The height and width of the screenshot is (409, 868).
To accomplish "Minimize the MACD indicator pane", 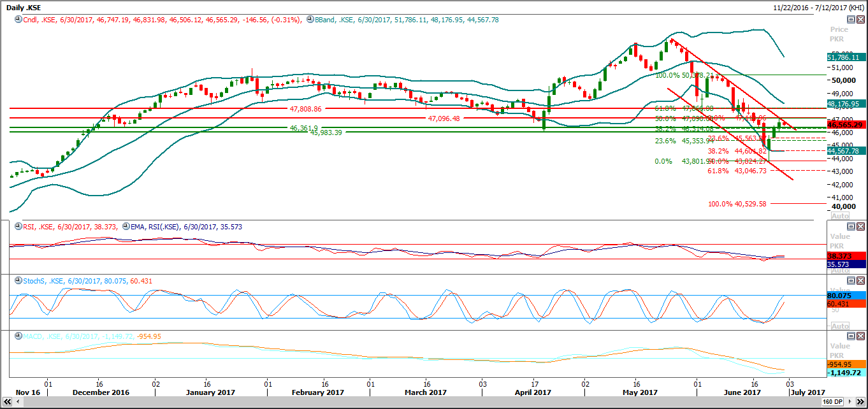I will tap(851, 336).
